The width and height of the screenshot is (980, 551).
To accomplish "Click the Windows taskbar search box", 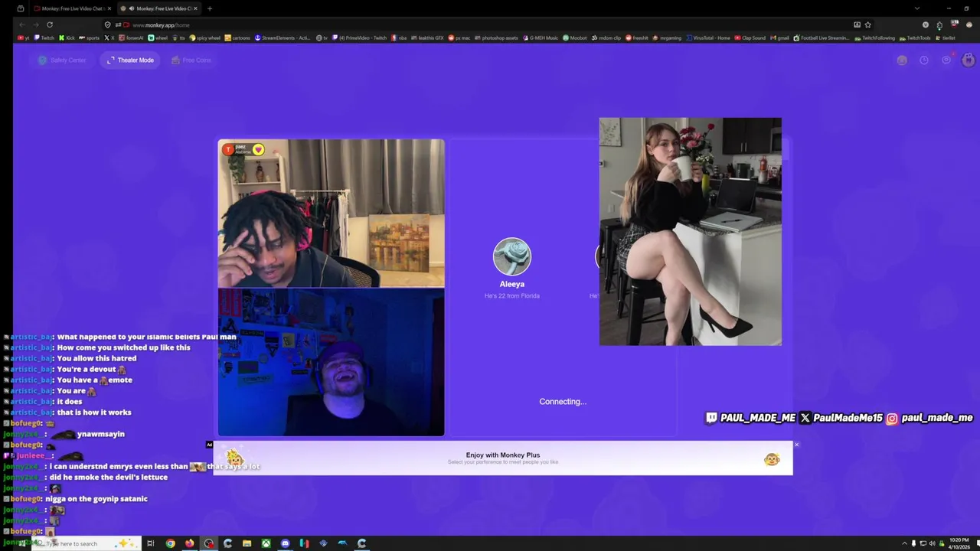I will pyautogui.click(x=86, y=543).
